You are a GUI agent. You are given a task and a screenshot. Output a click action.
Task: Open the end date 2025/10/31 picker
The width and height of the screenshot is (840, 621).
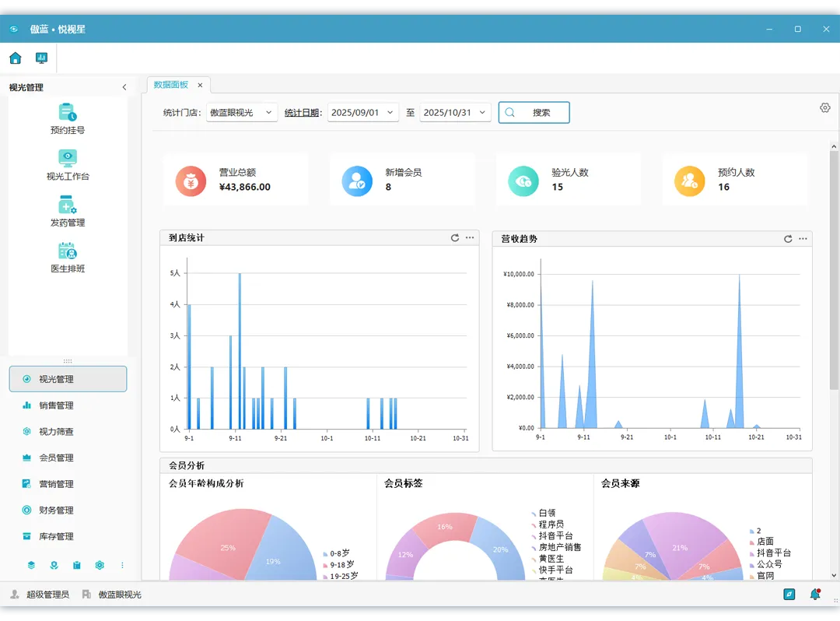tap(455, 113)
